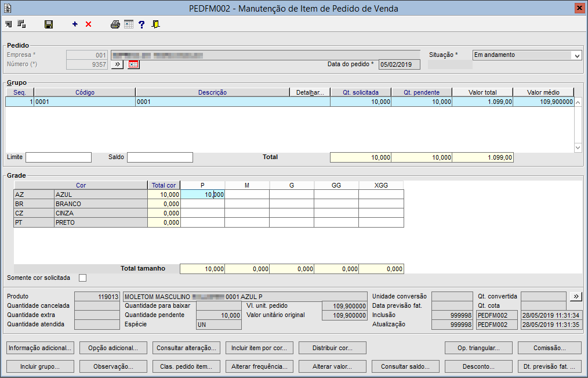The height and width of the screenshot is (378, 588).
Task: Toggle Somente cor solicitada checkbox
Action: (82, 278)
